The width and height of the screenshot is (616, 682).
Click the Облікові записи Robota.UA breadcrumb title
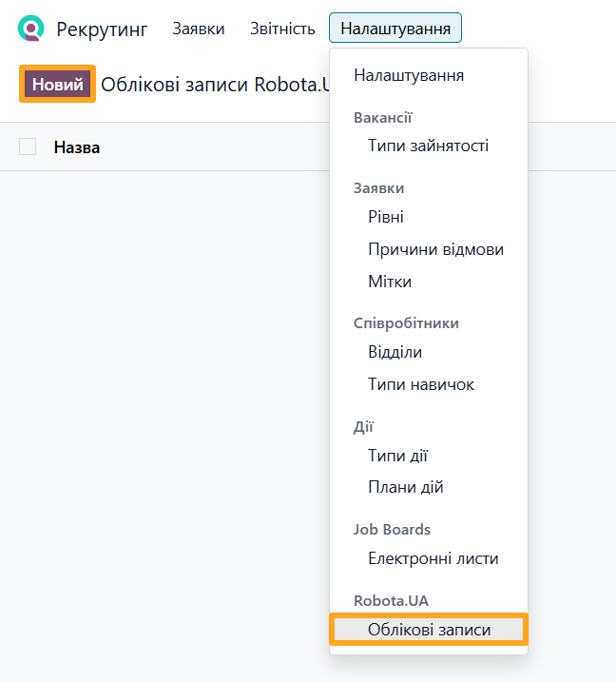tap(216, 85)
